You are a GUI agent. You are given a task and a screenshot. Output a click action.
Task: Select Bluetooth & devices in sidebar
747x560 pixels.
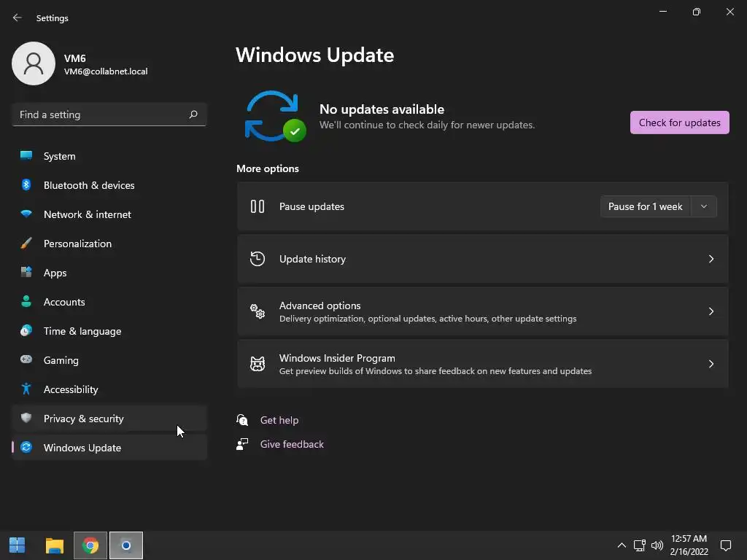[109, 184]
